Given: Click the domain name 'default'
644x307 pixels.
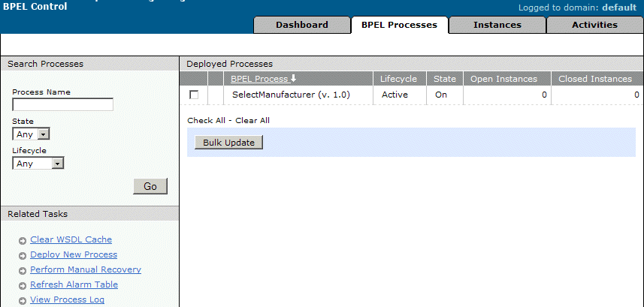Looking at the screenshot, I should 619,8.
